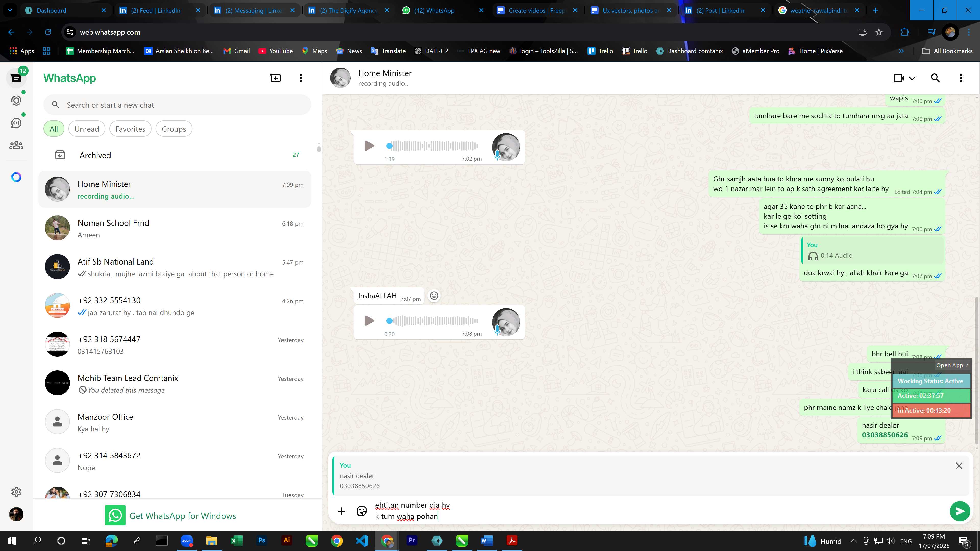
Task: Open the Gmail bookmark
Action: click(x=236, y=51)
